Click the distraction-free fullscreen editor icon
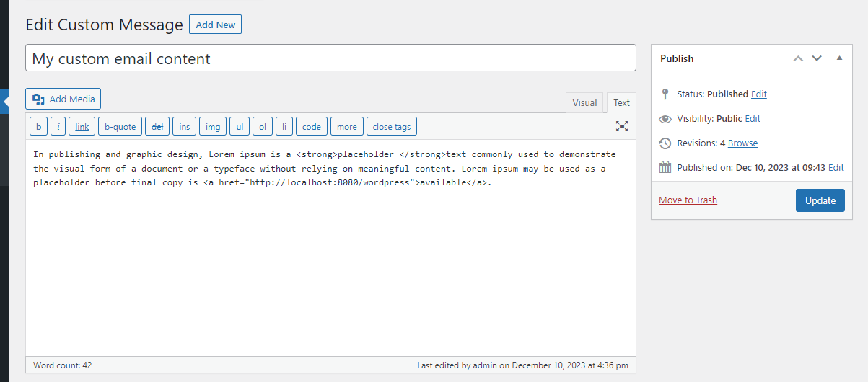The width and height of the screenshot is (868, 382). pyautogui.click(x=621, y=126)
